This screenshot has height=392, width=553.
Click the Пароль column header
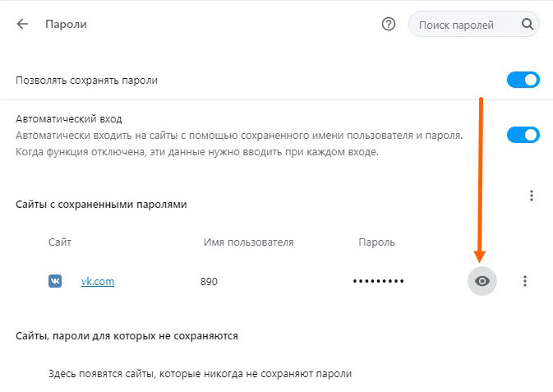point(376,242)
